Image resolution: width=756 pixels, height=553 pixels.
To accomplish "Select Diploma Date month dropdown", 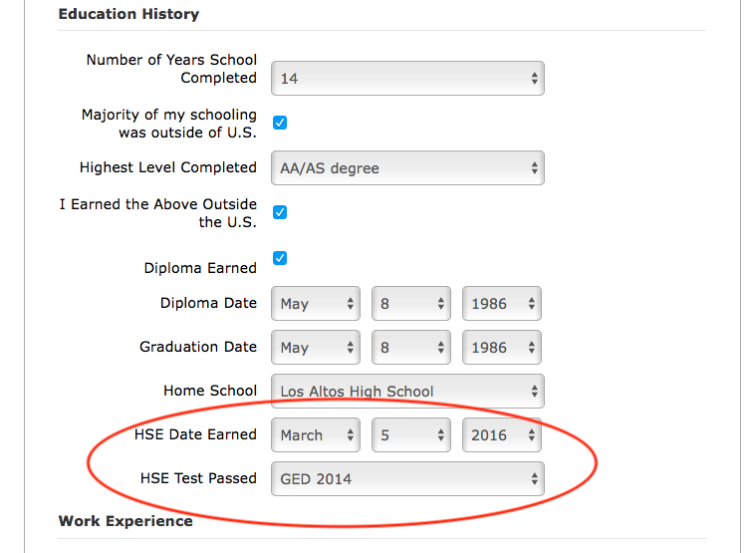I will coord(316,304).
